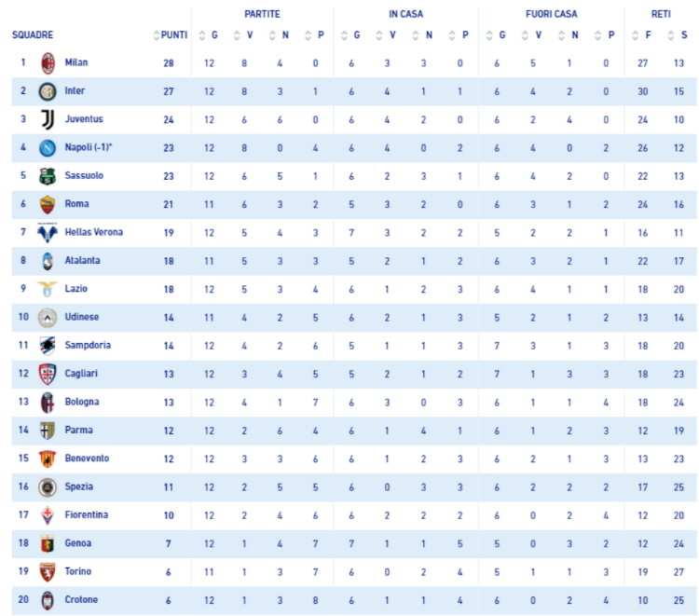This screenshot has height=616, width=699.
Task: Click the Sampdoria club crest
Action: point(47,346)
